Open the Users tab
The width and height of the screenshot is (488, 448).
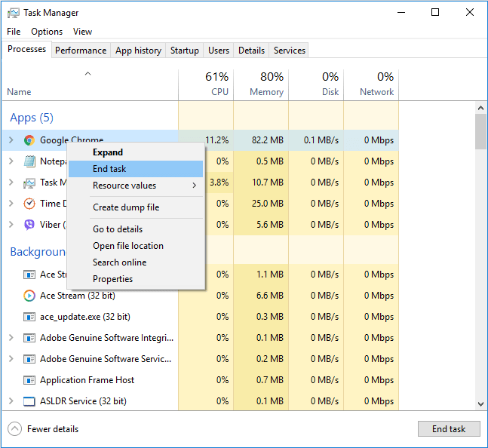(219, 51)
